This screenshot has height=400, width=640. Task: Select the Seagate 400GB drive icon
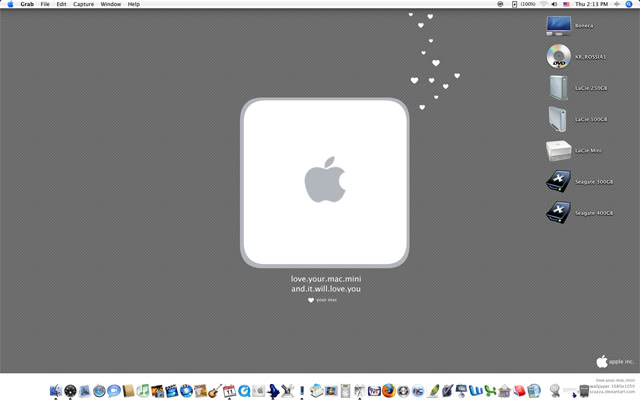(x=558, y=213)
